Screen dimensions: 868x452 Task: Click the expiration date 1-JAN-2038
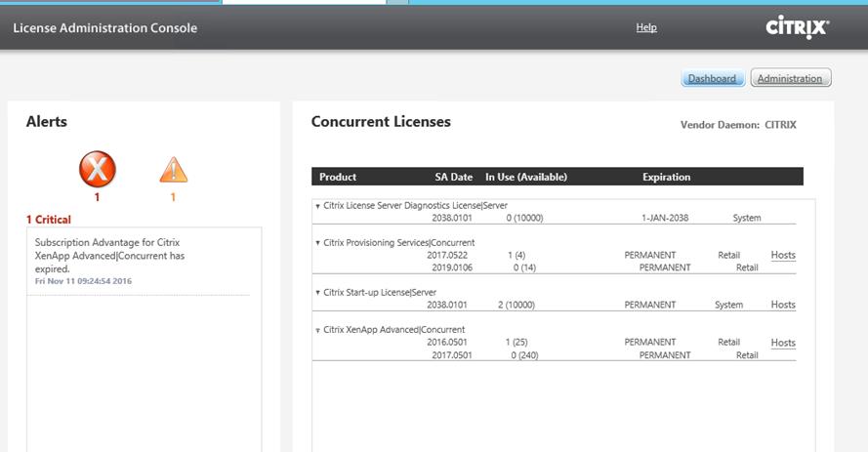click(x=665, y=218)
